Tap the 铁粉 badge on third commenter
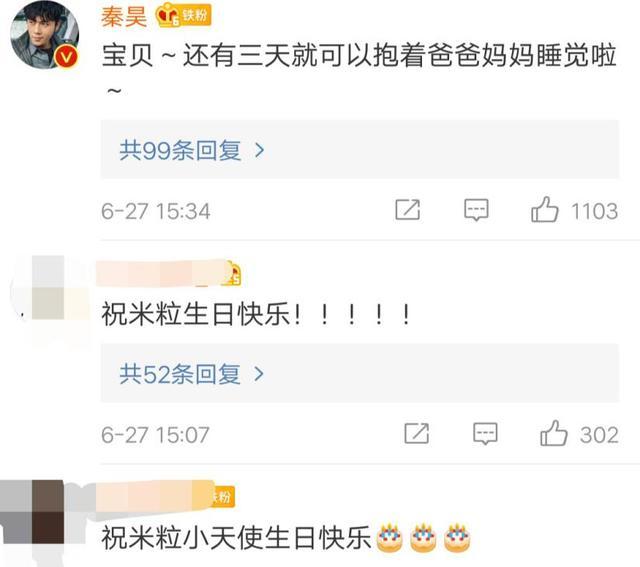This screenshot has height=567, width=640. [x=223, y=496]
